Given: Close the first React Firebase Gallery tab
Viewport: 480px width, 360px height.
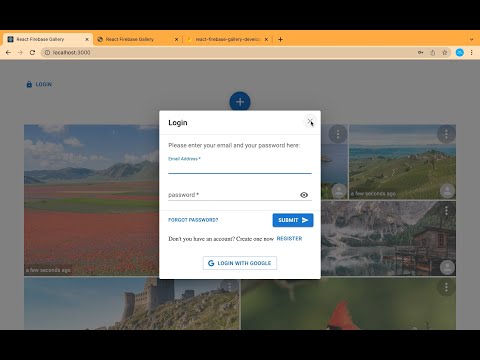Looking at the screenshot, I should (x=87, y=39).
